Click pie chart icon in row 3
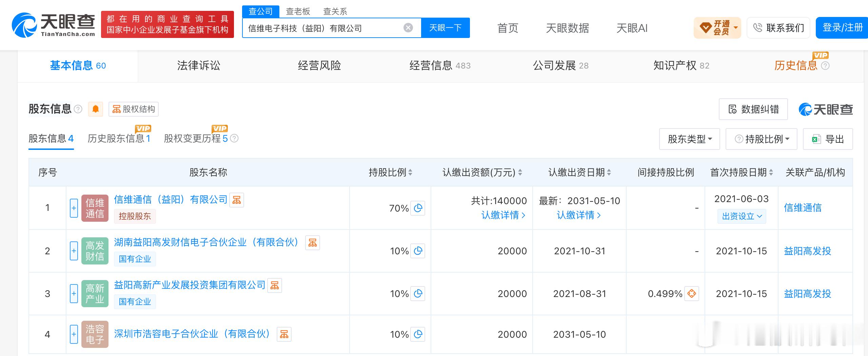 tap(418, 294)
